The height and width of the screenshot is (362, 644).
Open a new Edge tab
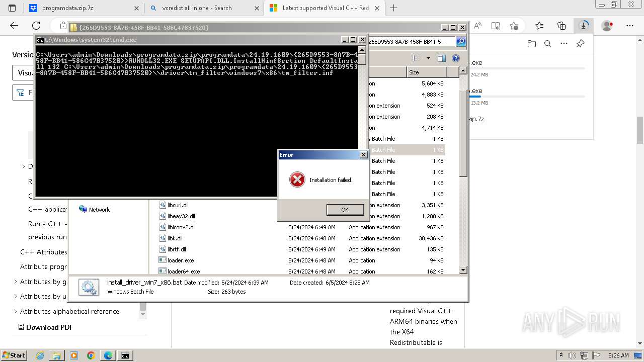[x=393, y=8]
